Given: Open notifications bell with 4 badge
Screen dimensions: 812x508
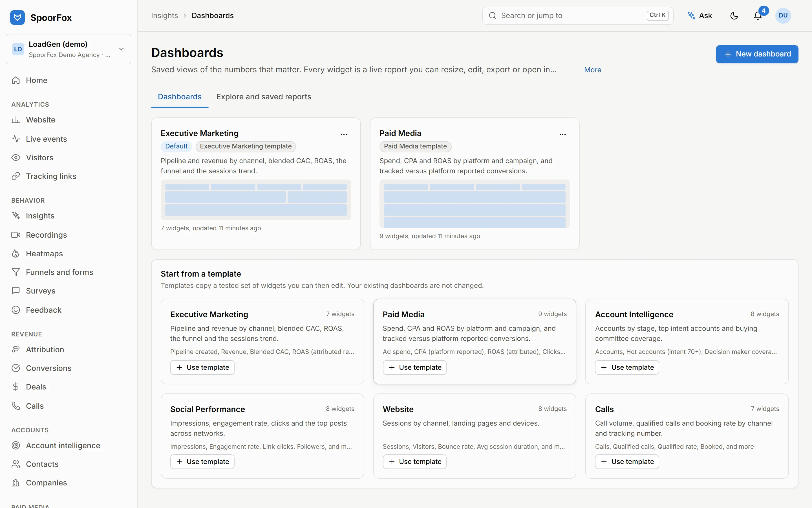Looking at the screenshot, I should [x=758, y=16].
